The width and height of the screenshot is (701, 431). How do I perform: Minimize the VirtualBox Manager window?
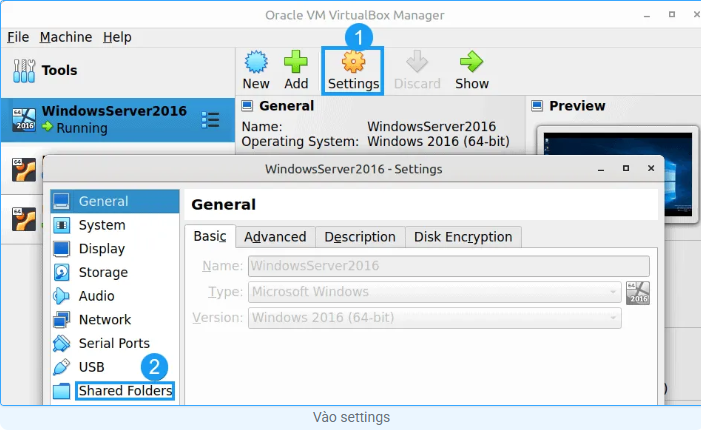pos(647,15)
